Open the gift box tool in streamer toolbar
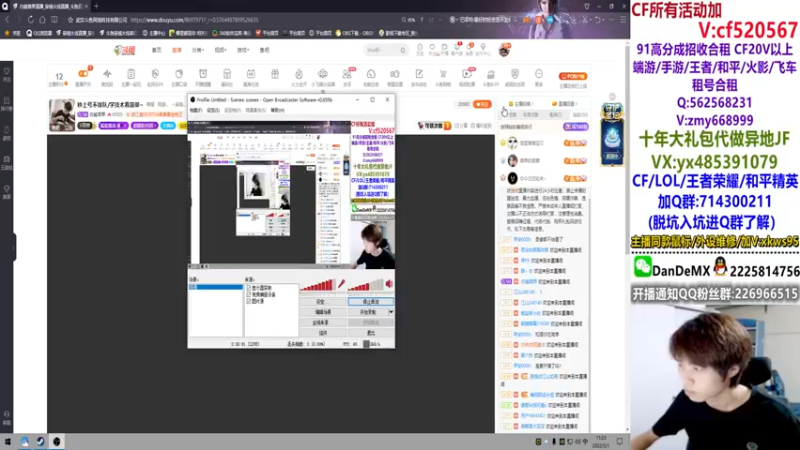The width and height of the screenshot is (800, 450). pyautogui.click(x=275, y=74)
